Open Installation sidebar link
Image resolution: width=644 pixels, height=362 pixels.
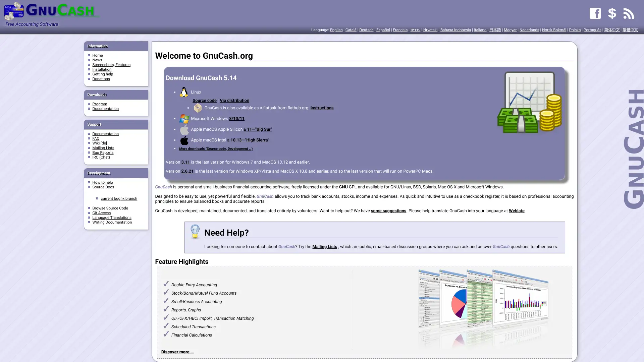tap(102, 70)
